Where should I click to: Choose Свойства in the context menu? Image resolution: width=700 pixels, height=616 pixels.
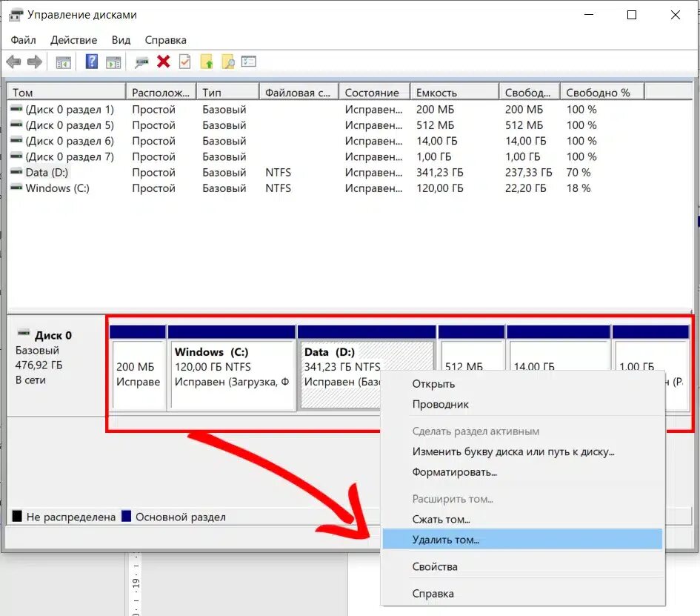(x=523, y=567)
